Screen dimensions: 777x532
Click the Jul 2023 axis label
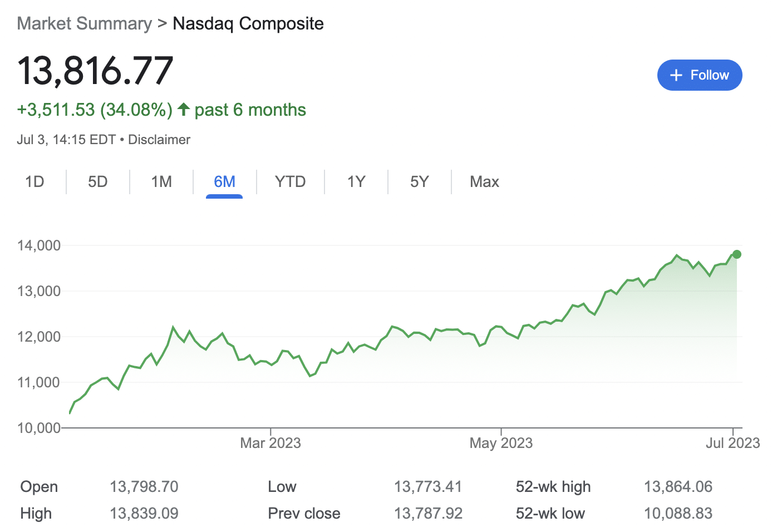[733, 443]
